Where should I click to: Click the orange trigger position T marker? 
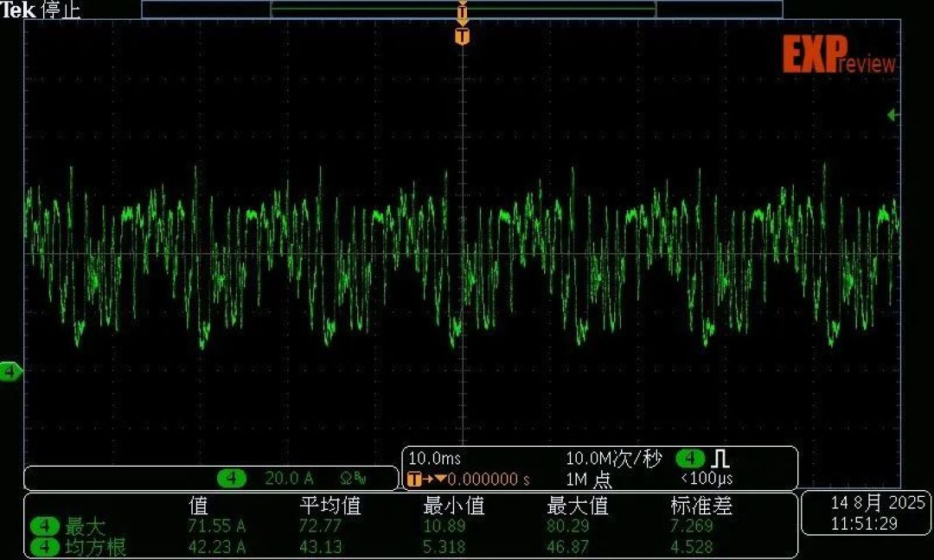tap(462, 36)
